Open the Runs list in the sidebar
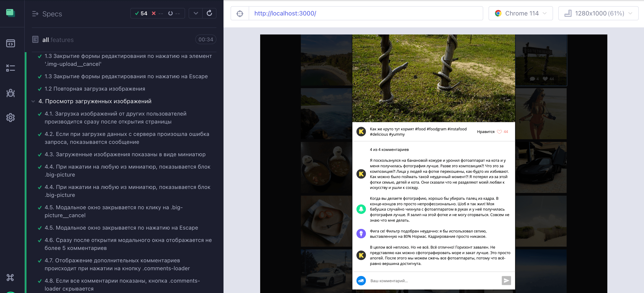 pyautogui.click(x=11, y=68)
